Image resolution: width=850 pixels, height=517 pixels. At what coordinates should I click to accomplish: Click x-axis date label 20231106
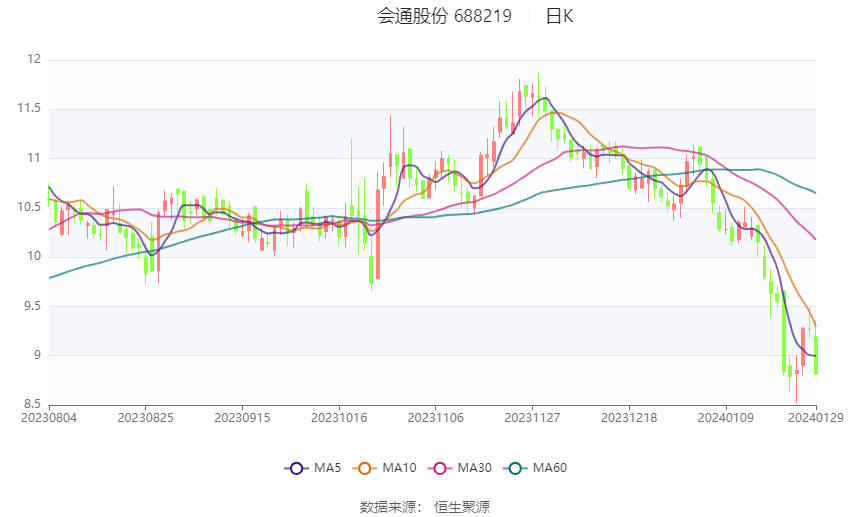click(x=435, y=418)
